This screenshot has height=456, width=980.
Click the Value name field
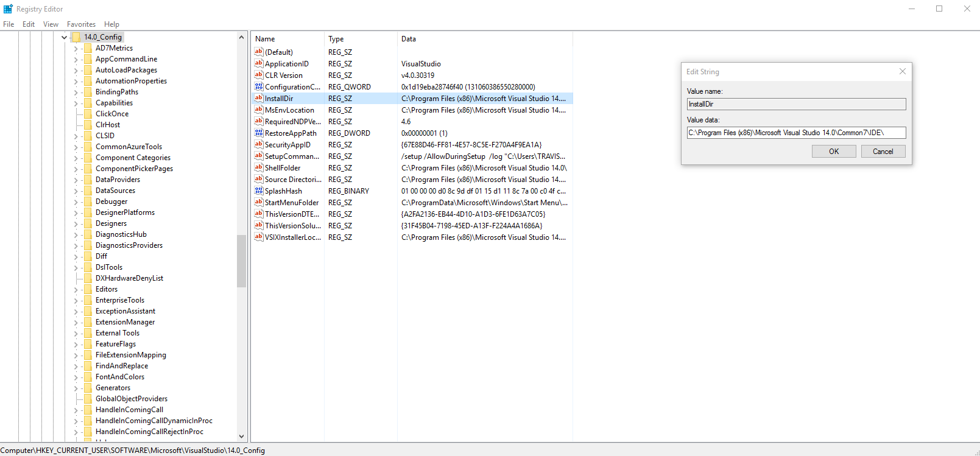tap(796, 104)
